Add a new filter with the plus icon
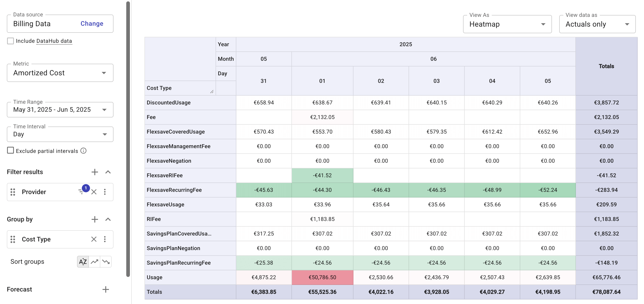 [95, 172]
